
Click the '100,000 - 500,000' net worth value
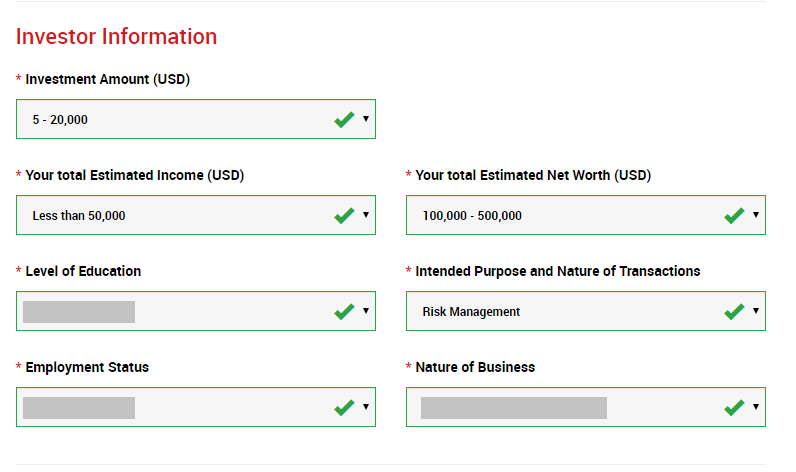[472, 216]
